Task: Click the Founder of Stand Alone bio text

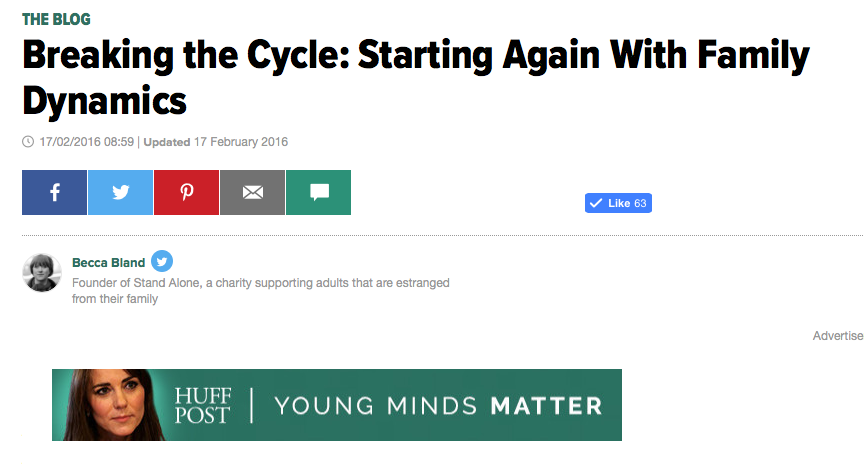Action: coord(261,290)
